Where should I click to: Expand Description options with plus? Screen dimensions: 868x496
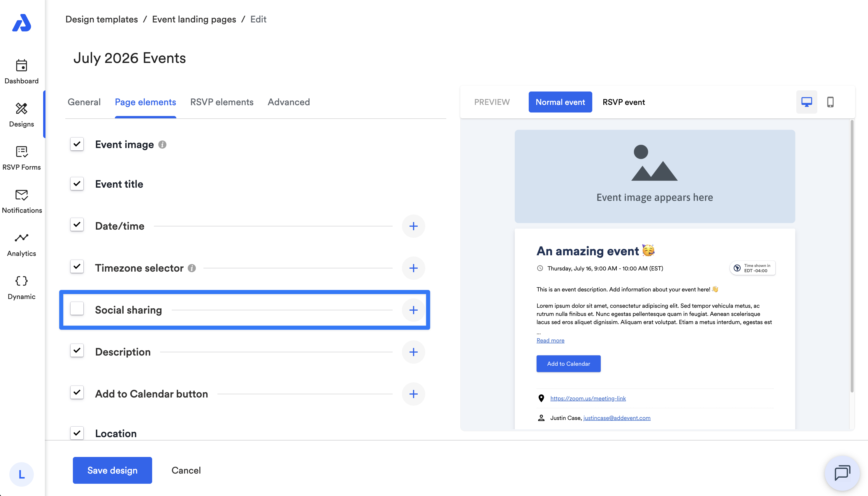pos(413,352)
